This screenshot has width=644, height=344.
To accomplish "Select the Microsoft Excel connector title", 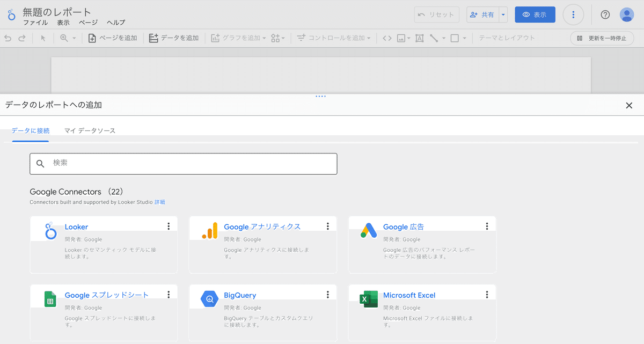I will pos(409,295).
